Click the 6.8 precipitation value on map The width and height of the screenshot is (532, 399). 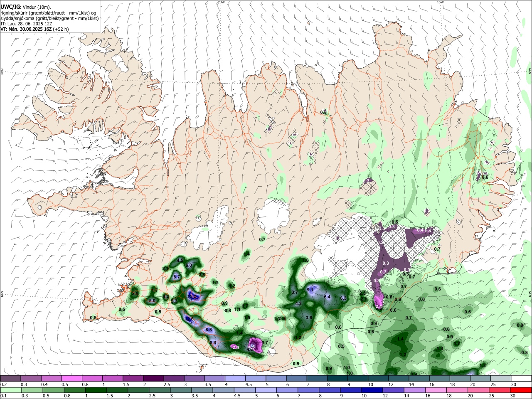tap(213, 342)
